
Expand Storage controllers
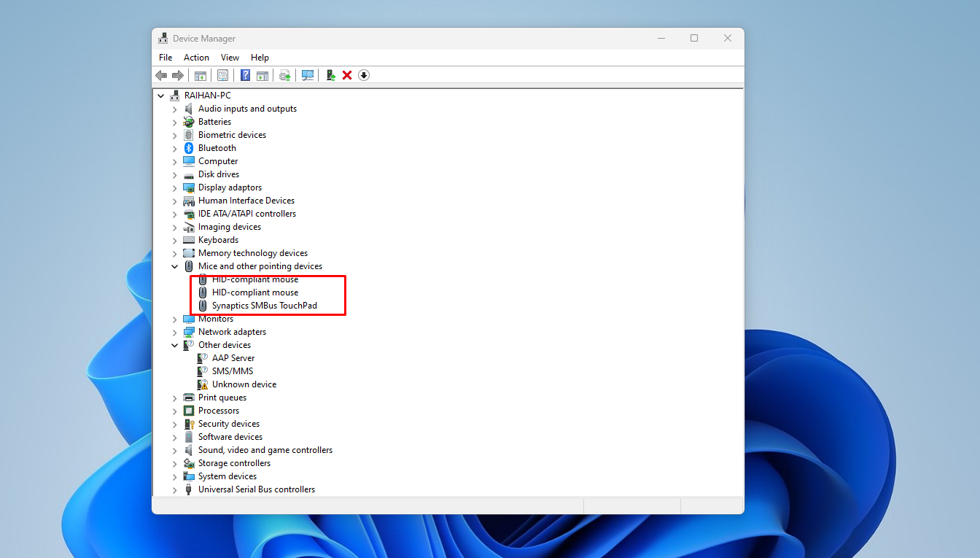click(x=175, y=463)
